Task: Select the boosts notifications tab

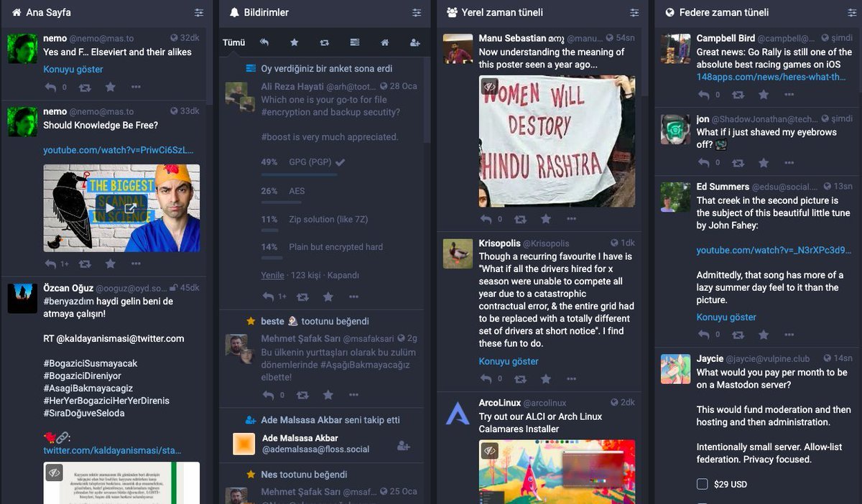Action: [x=325, y=42]
